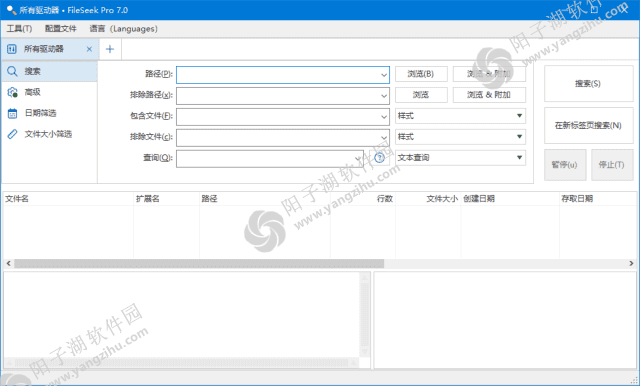This screenshot has height=386, width=640.
Task: Click the results scrollbar right arrow
Action: pos(631,264)
